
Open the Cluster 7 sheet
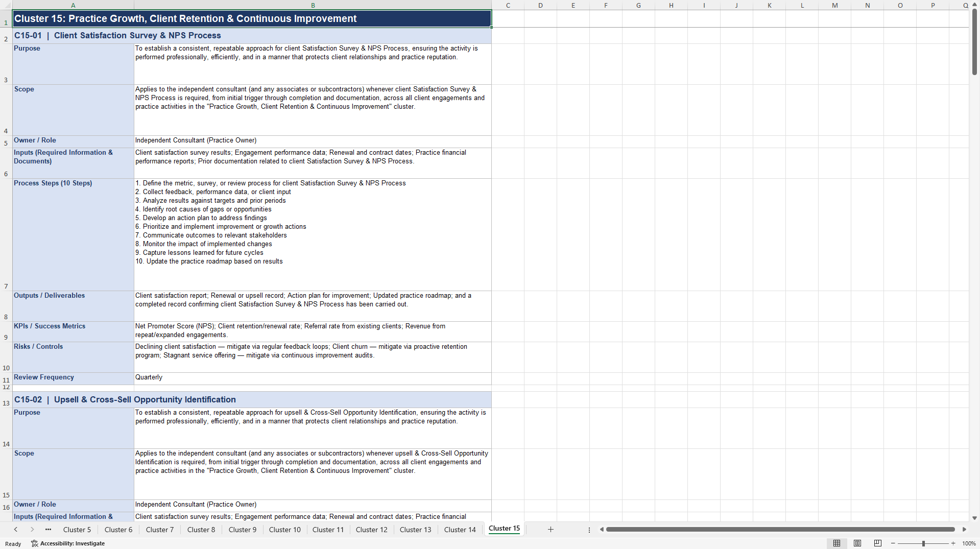[x=160, y=530]
